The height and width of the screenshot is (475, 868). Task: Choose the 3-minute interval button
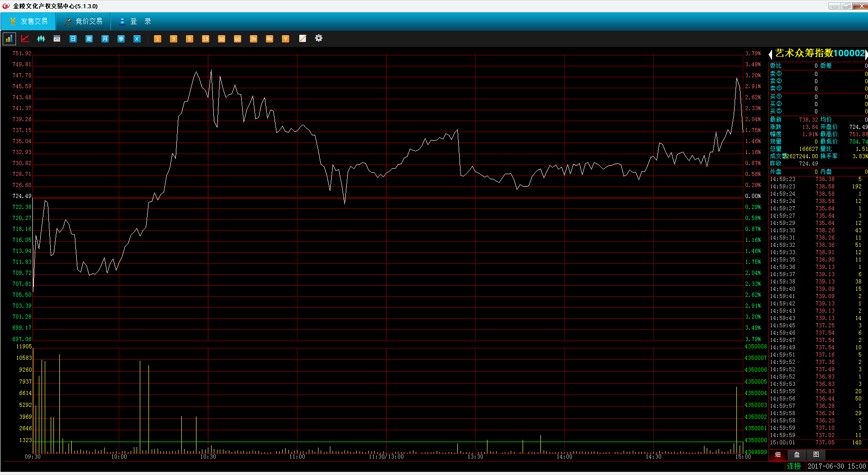(174, 39)
